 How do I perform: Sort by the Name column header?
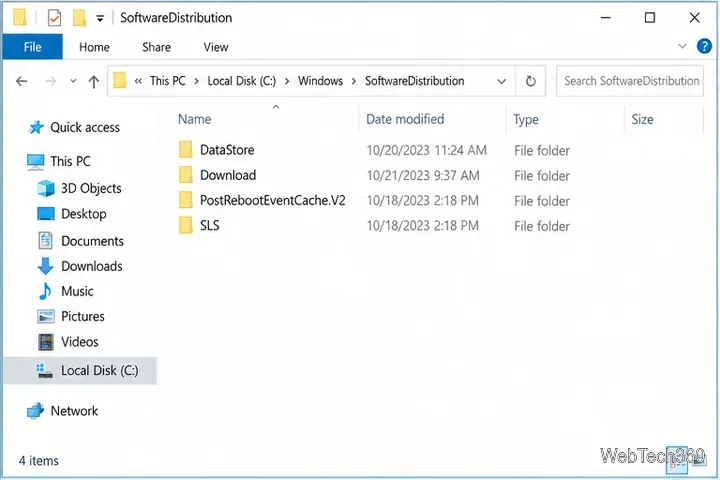pos(195,119)
